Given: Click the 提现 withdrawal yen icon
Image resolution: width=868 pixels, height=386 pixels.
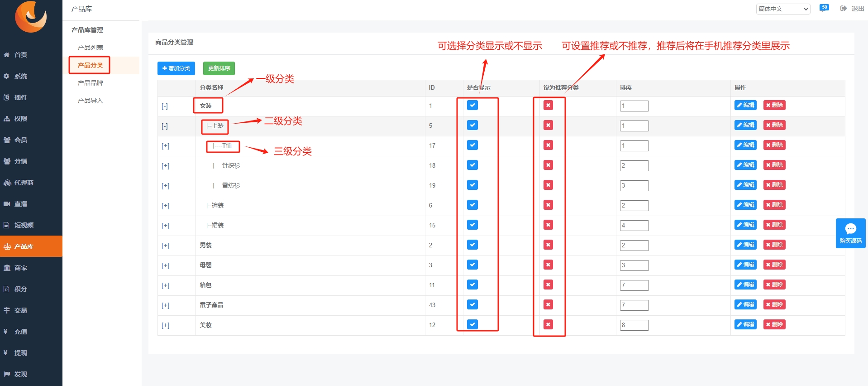Looking at the screenshot, I should click(6, 353).
